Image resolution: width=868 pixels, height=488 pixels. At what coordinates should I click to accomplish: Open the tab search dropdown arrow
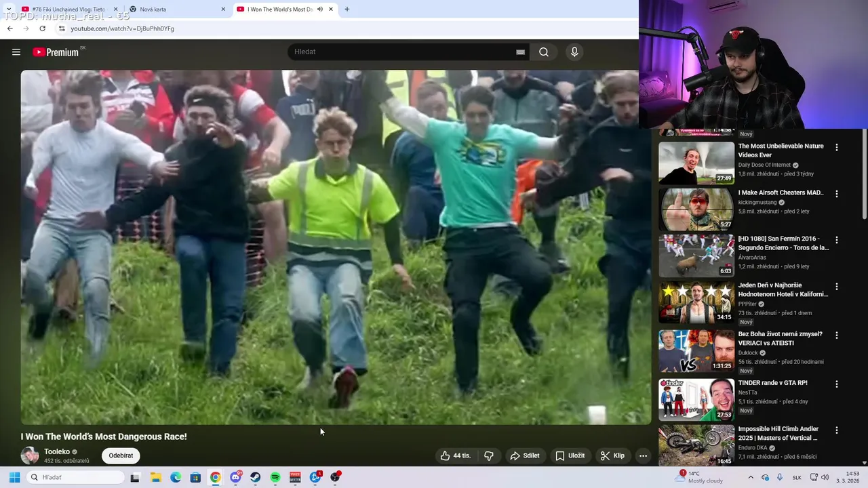[8, 9]
